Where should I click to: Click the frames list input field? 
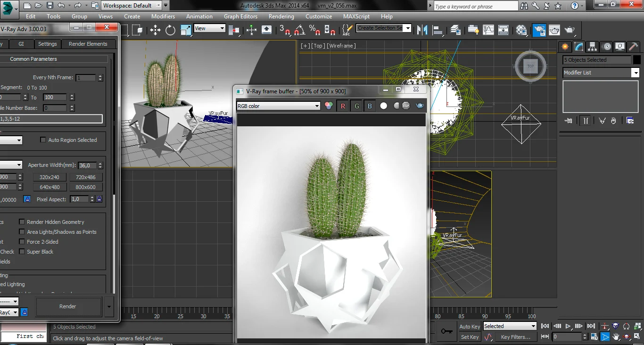point(51,119)
